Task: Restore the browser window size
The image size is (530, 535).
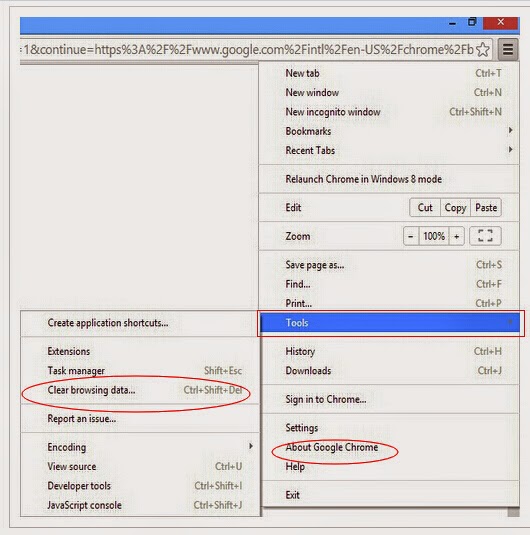Action: [x=472, y=22]
